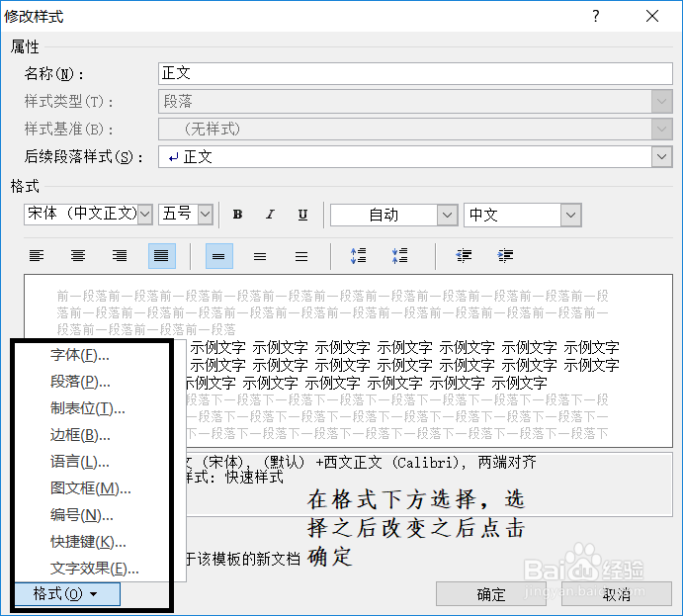Expand 后续段落样式 dropdown
The image size is (683, 616).
point(661,157)
